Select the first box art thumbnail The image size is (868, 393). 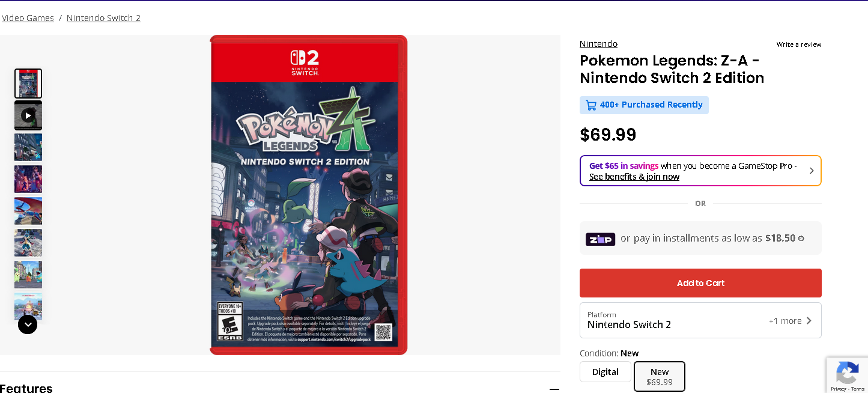28,84
